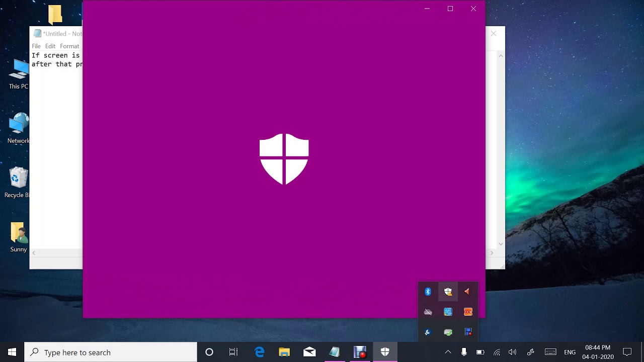The height and width of the screenshot is (362, 644).
Task: Open the clock showing 08:44 PM
Action: [598, 352]
